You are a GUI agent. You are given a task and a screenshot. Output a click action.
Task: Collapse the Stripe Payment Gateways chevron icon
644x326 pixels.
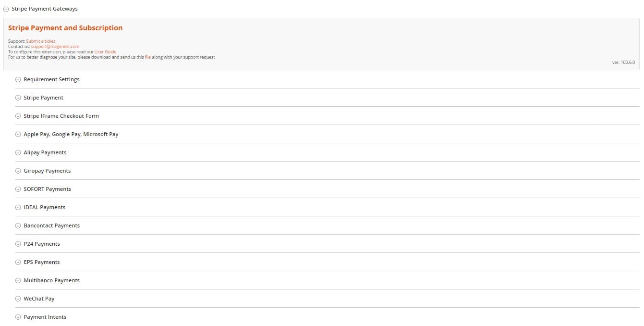pos(6,9)
